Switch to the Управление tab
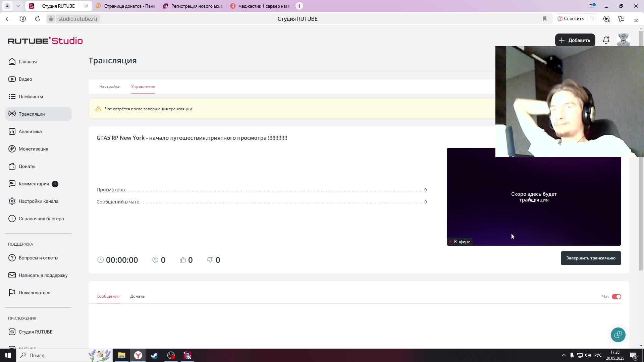Viewport: 644px width, 362px height. pyautogui.click(x=143, y=86)
